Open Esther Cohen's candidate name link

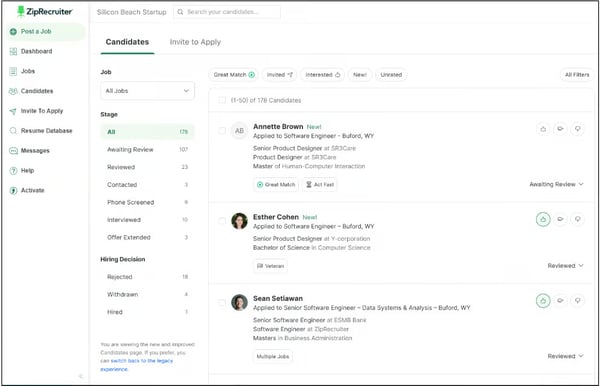click(276, 217)
